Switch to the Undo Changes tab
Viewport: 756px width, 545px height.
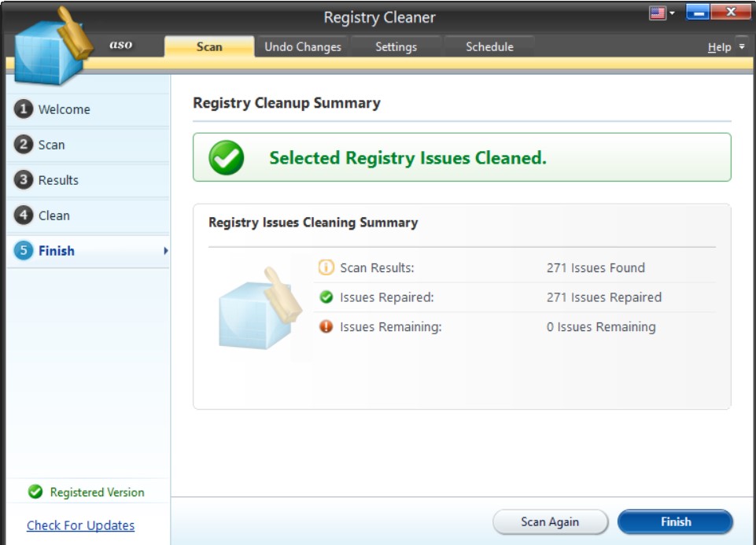tap(303, 46)
